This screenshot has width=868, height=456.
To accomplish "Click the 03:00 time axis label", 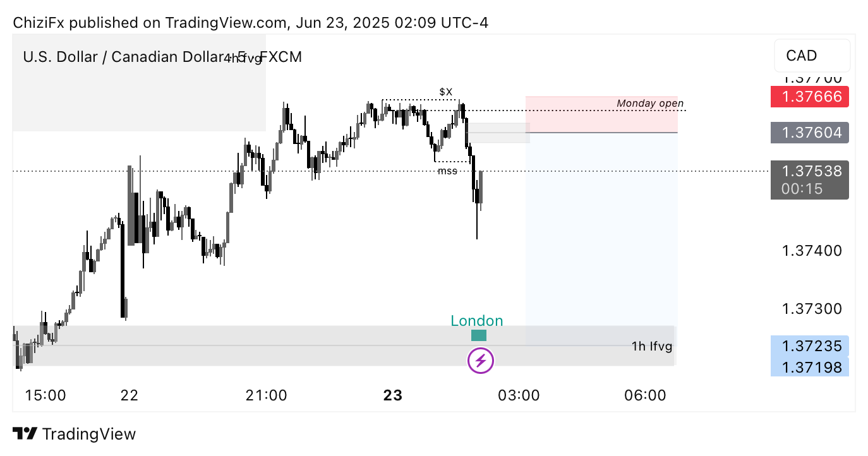I will (519, 395).
